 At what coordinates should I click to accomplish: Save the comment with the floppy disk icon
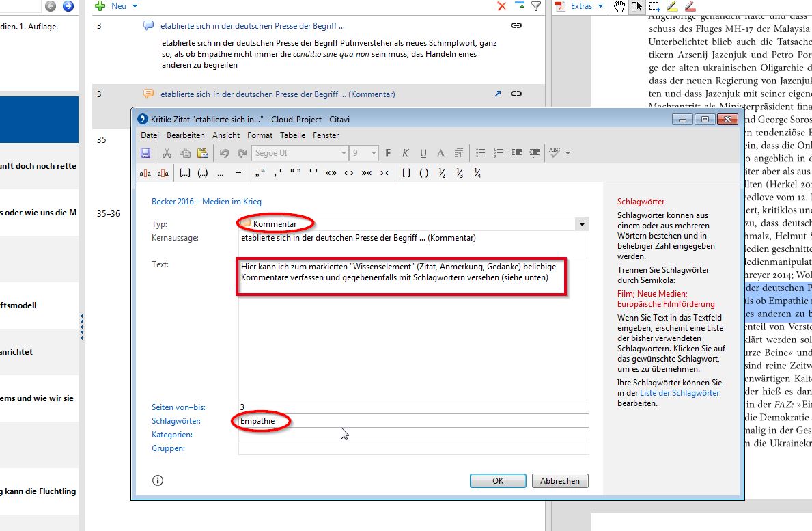tap(145, 153)
